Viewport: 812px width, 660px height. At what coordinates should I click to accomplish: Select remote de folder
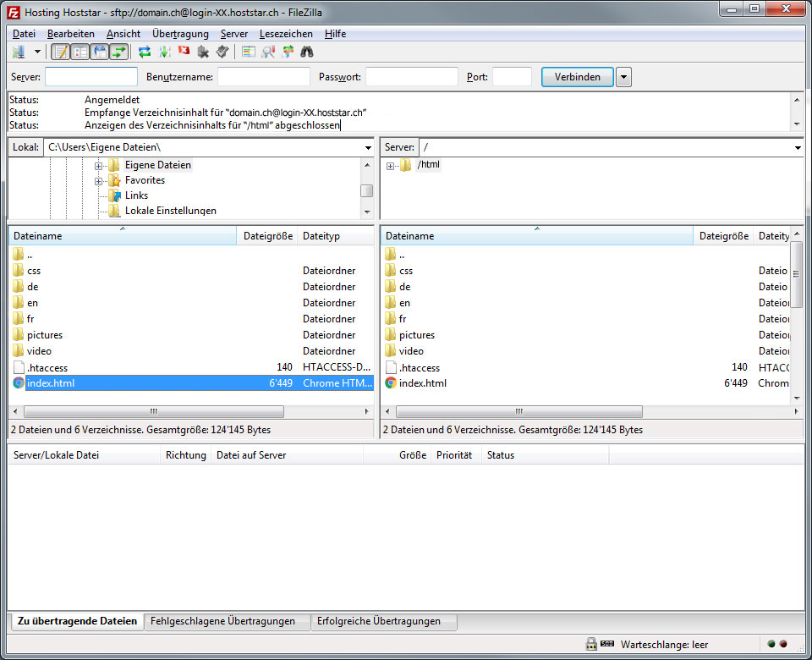click(x=404, y=287)
